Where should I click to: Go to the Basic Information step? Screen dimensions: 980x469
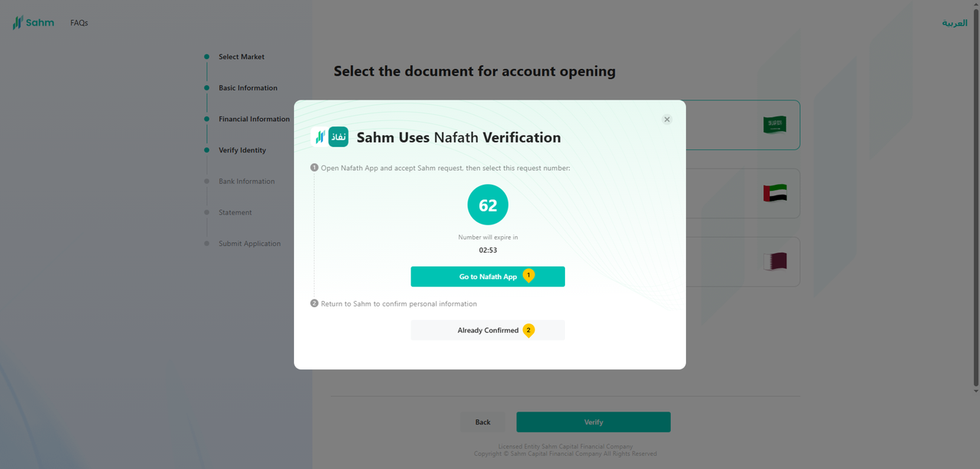coord(247,88)
